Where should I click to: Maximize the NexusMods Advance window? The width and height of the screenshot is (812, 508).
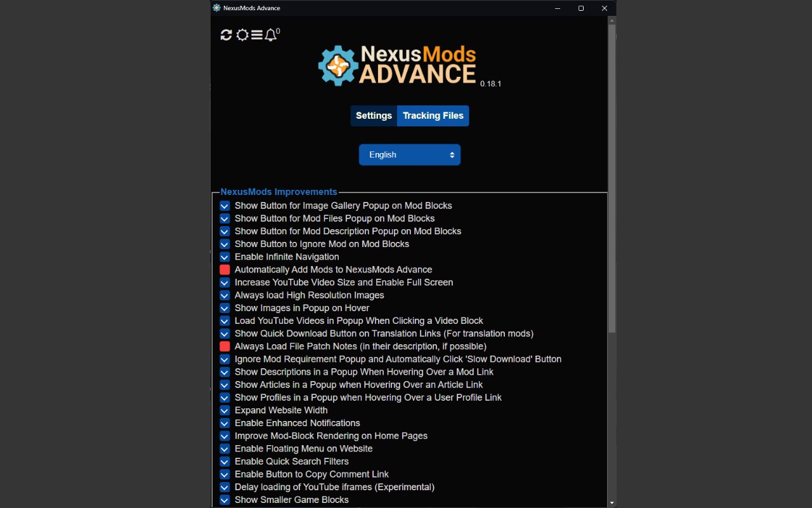coord(580,8)
